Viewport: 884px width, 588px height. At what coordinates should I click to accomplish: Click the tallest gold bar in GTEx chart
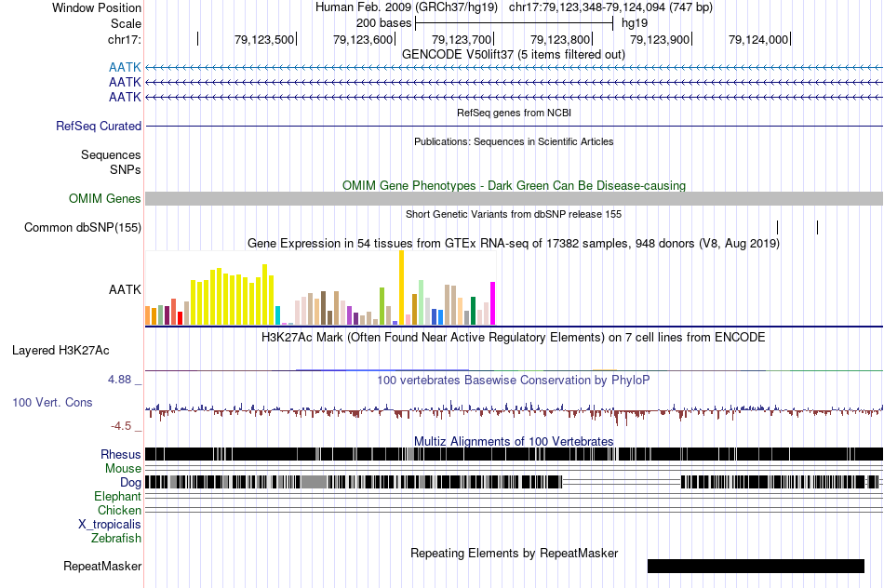pos(401,287)
